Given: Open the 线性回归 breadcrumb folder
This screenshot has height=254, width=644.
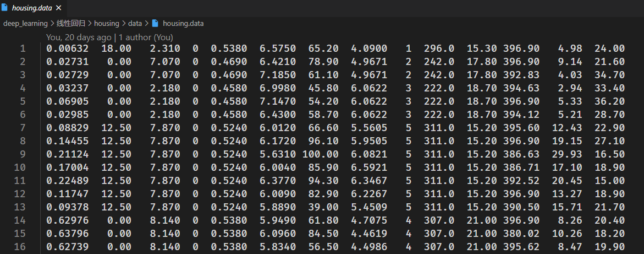Looking at the screenshot, I should pyautogui.click(x=70, y=24).
